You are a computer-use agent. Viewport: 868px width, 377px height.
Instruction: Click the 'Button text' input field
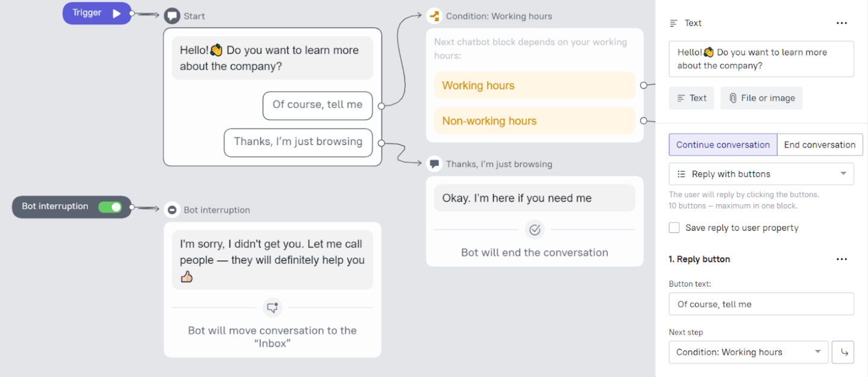point(761,304)
